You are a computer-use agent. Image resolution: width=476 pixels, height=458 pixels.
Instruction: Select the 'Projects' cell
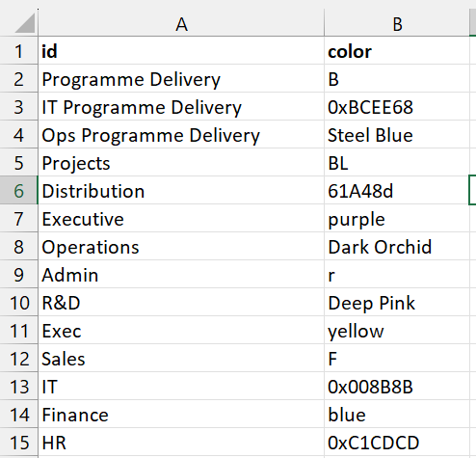tap(181, 162)
